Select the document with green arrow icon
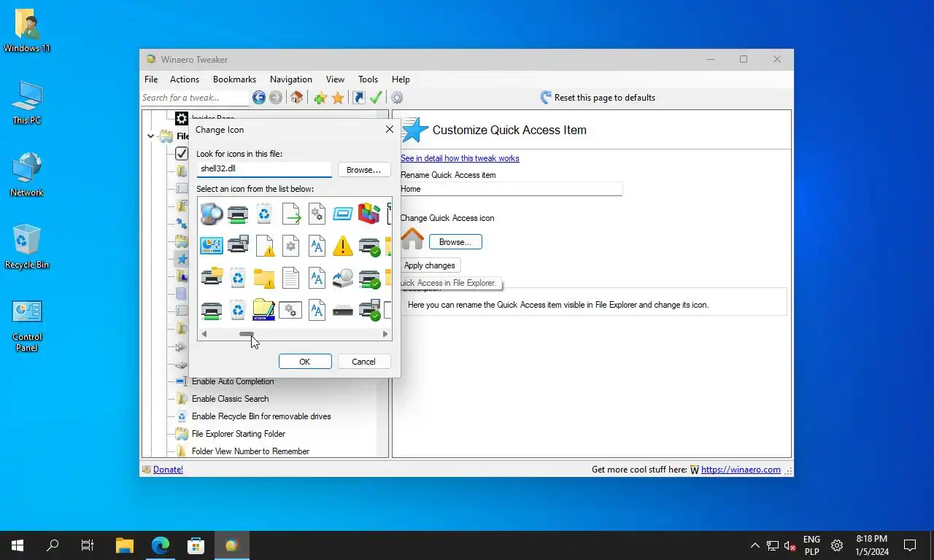Image resolution: width=934 pixels, height=560 pixels. (290, 214)
